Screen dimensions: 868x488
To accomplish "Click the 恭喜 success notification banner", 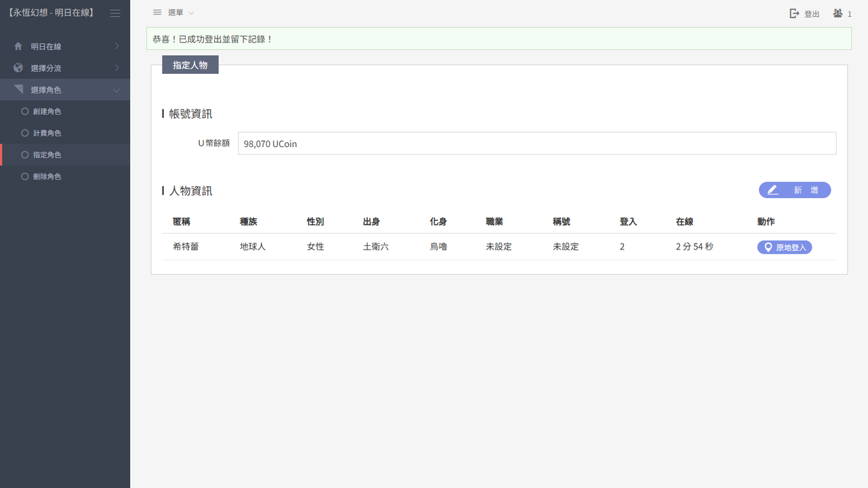I will pyautogui.click(x=499, y=39).
